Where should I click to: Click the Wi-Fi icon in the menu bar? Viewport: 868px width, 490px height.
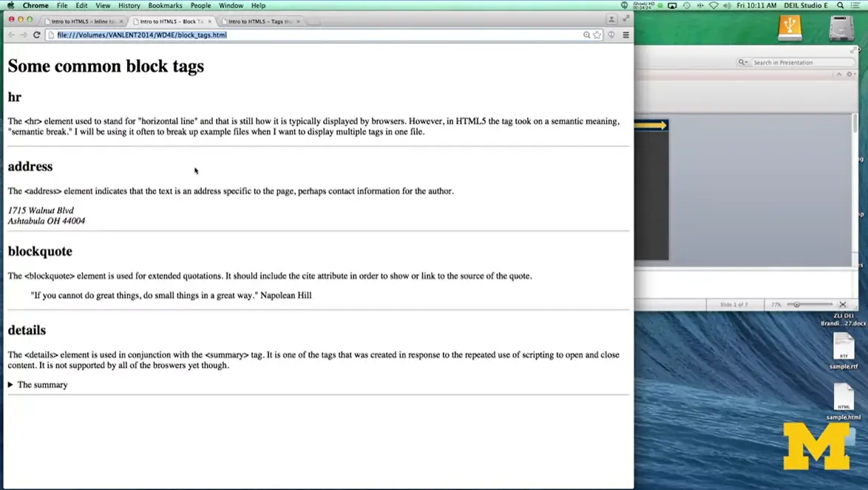[x=713, y=5]
